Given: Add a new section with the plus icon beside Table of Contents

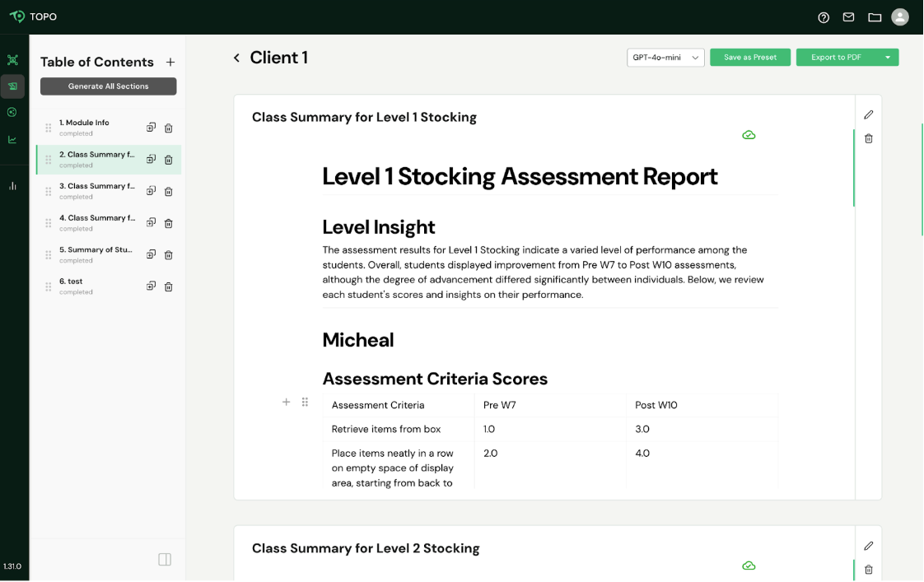Looking at the screenshot, I should (170, 61).
